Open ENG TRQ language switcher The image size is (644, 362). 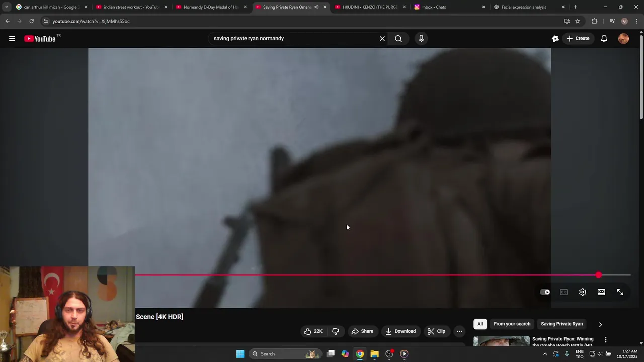pyautogui.click(x=580, y=354)
